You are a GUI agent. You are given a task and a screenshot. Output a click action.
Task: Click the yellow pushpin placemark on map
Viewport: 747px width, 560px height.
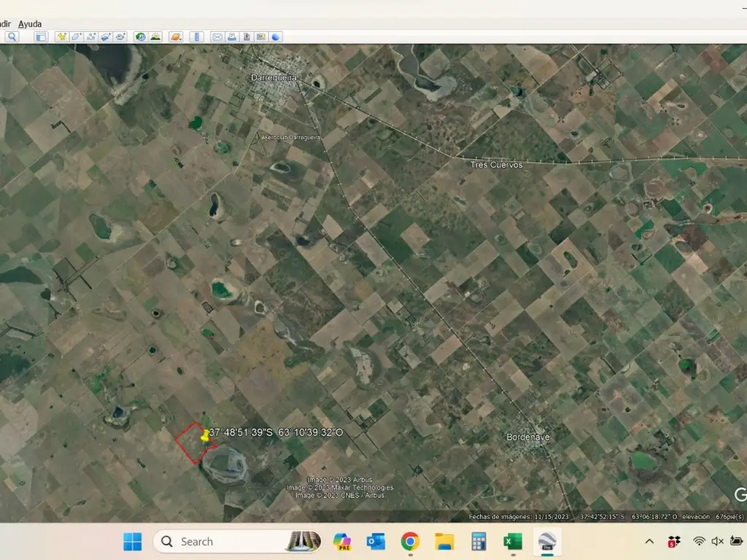204,435
